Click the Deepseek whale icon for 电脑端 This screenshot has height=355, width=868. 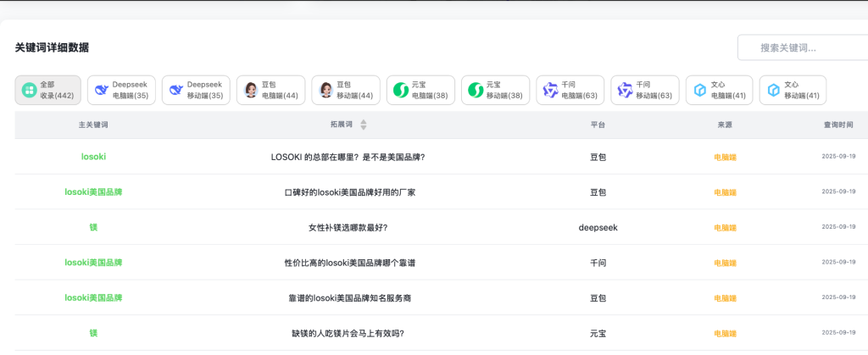click(x=102, y=90)
